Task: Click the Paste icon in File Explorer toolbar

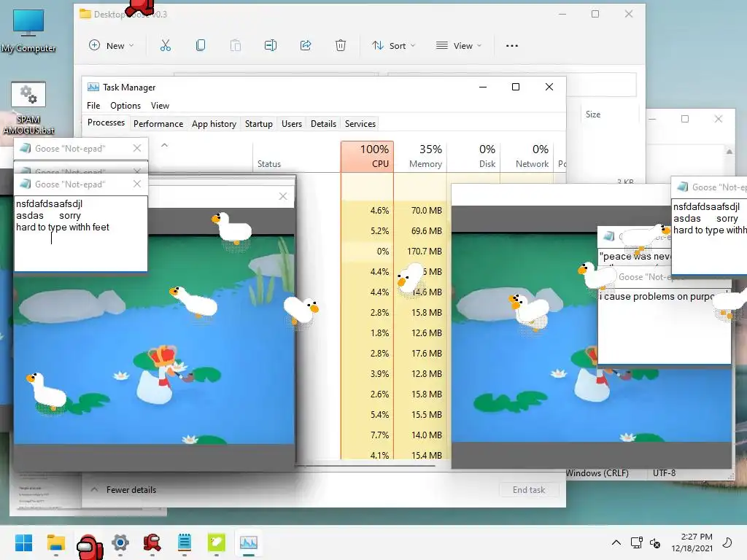Action: [236, 46]
